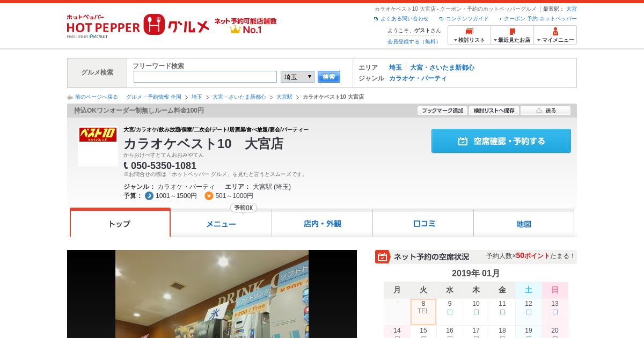Select Sunday January 13 in calendar

tap(555, 312)
